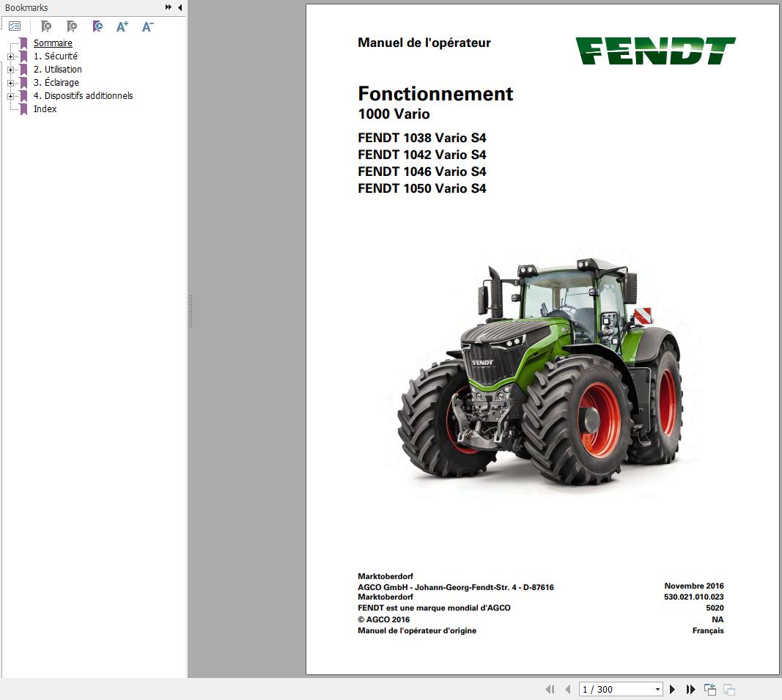
Task: Click the FENDT logo on the page
Action: click(655, 51)
